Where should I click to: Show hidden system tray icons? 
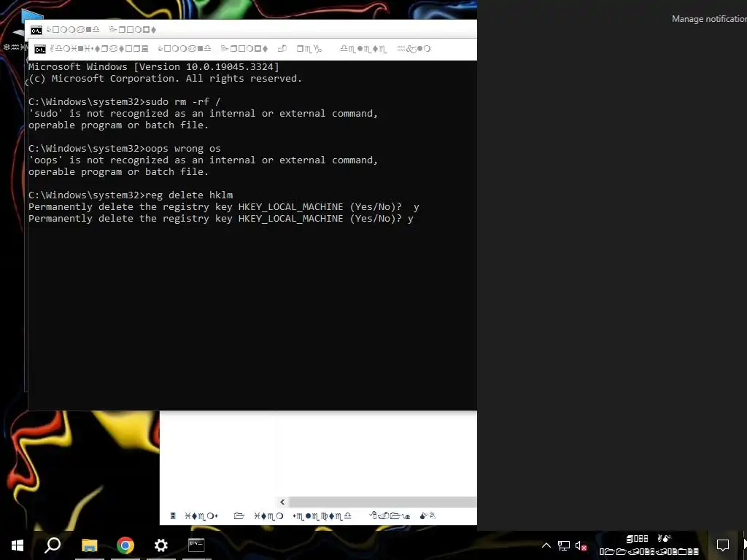point(546,545)
